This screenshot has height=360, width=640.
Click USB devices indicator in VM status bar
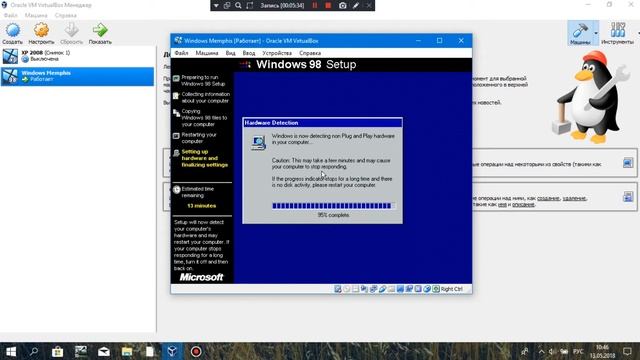[x=382, y=289]
